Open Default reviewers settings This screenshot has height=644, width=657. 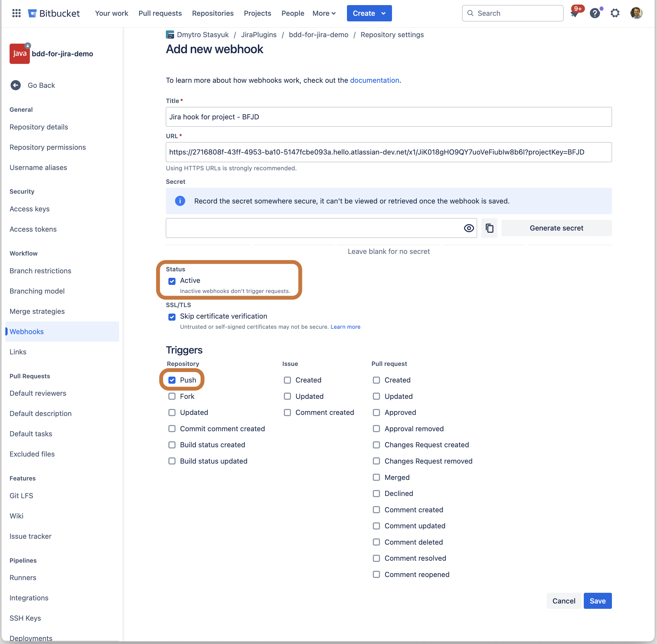[x=38, y=393]
